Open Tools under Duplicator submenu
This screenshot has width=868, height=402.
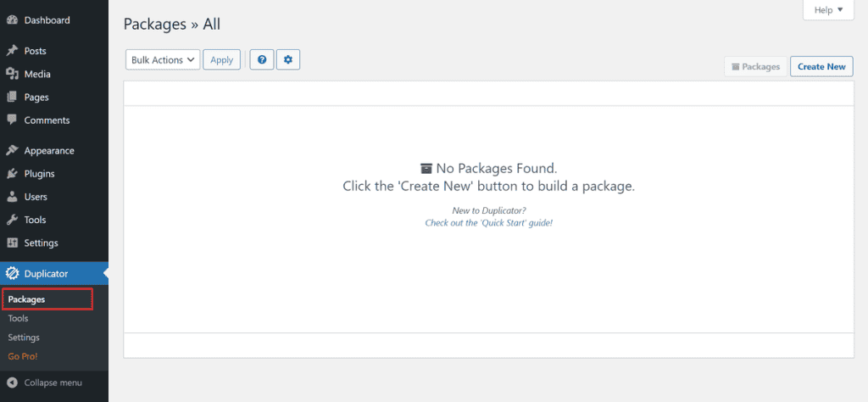[19, 318]
